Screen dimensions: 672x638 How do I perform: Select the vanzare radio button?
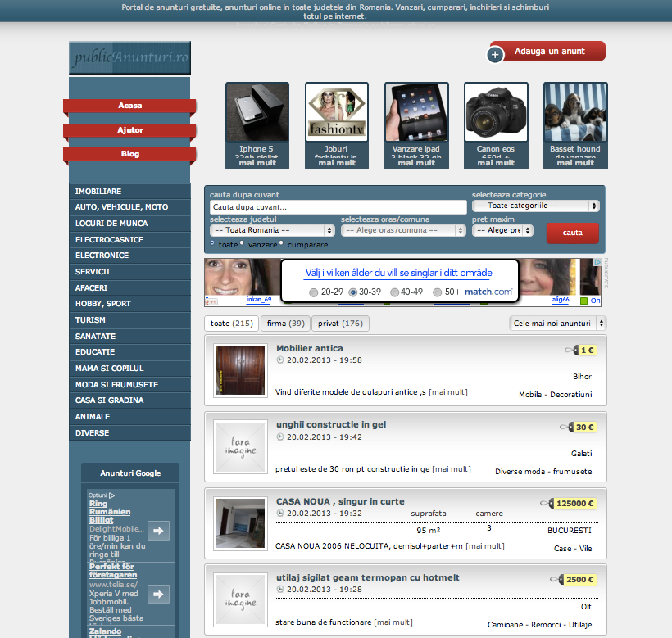(242, 242)
